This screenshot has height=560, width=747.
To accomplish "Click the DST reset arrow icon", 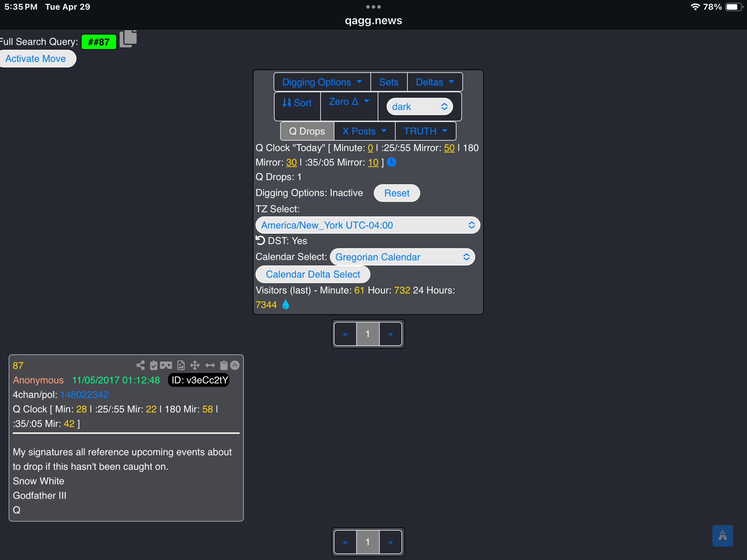I will click(260, 240).
